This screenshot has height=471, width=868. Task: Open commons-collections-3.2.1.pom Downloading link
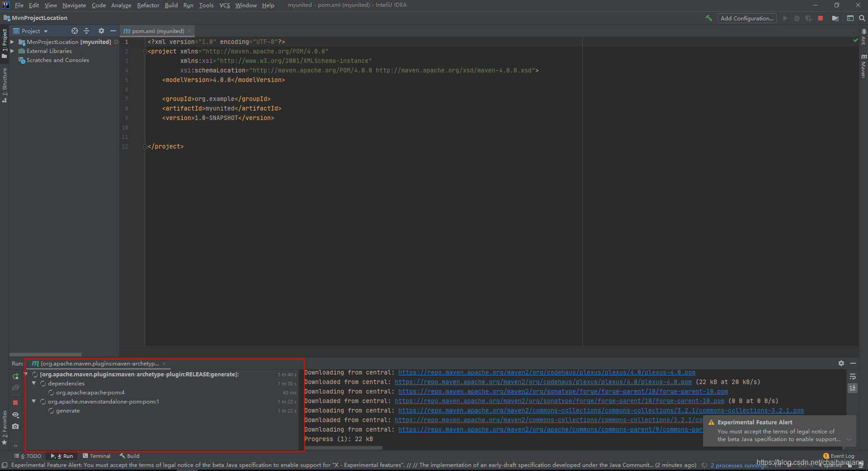[x=601, y=410]
